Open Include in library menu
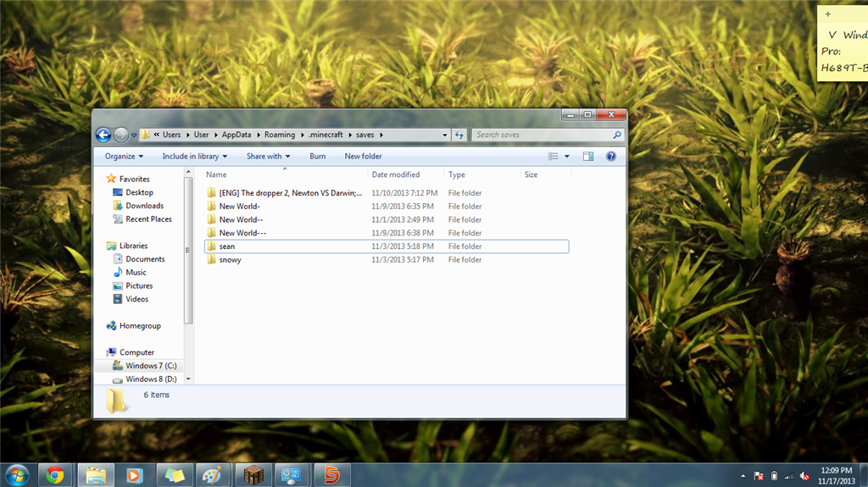The height and width of the screenshot is (487, 868). [x=194, y=156]
